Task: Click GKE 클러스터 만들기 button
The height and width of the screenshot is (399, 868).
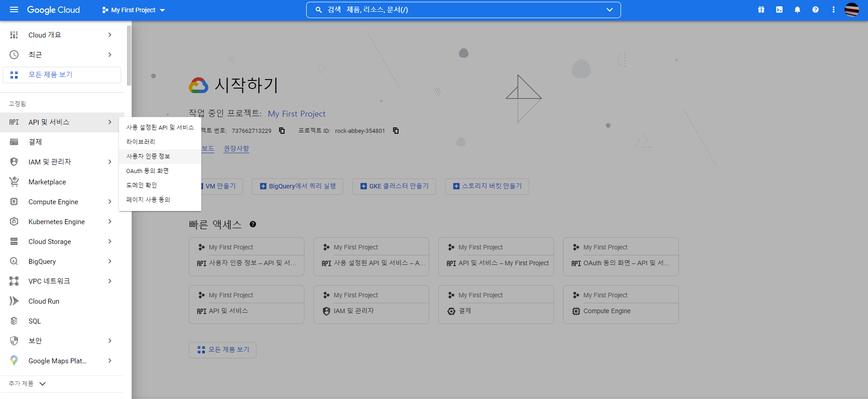Action: 394,186
